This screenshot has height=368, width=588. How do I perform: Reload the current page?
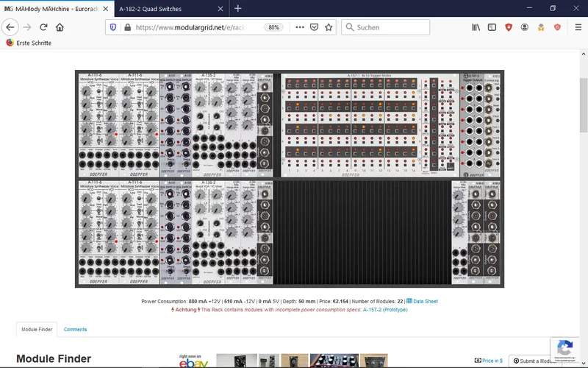pos(43,27)
